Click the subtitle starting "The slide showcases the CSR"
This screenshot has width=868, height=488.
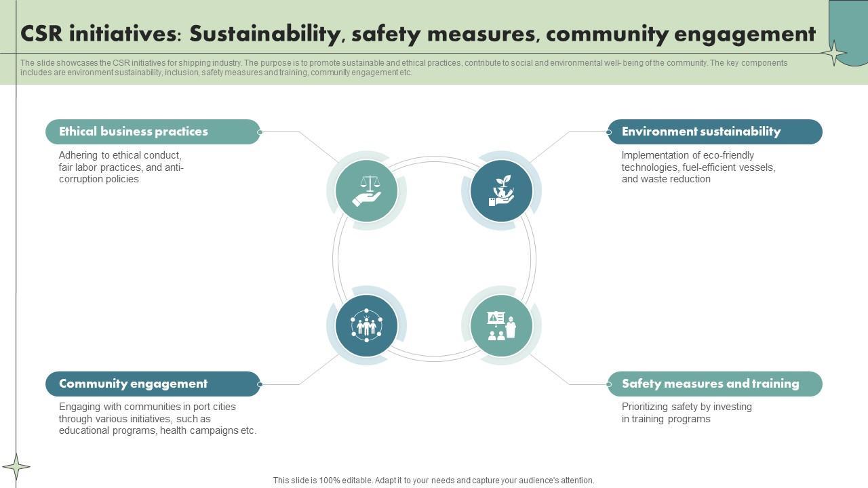[x=404, y=68]
